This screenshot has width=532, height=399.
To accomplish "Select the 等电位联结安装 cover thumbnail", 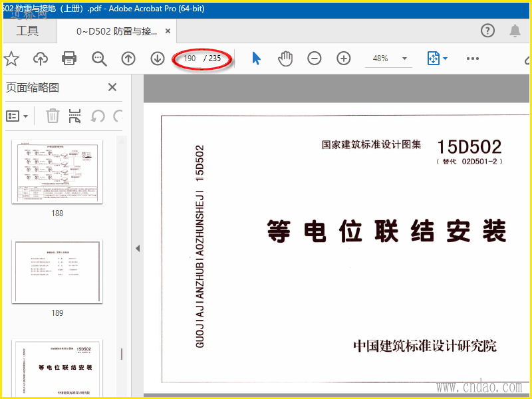I will click(x=57, y=368).
